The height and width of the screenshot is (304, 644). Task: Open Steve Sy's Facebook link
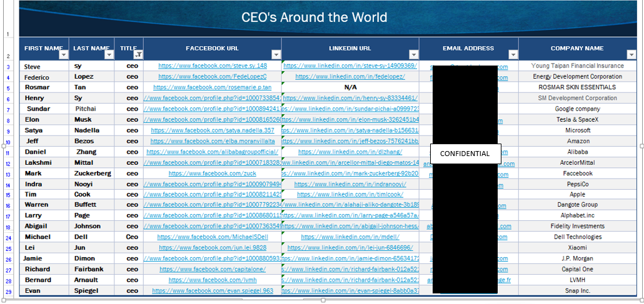coord(213,66)
